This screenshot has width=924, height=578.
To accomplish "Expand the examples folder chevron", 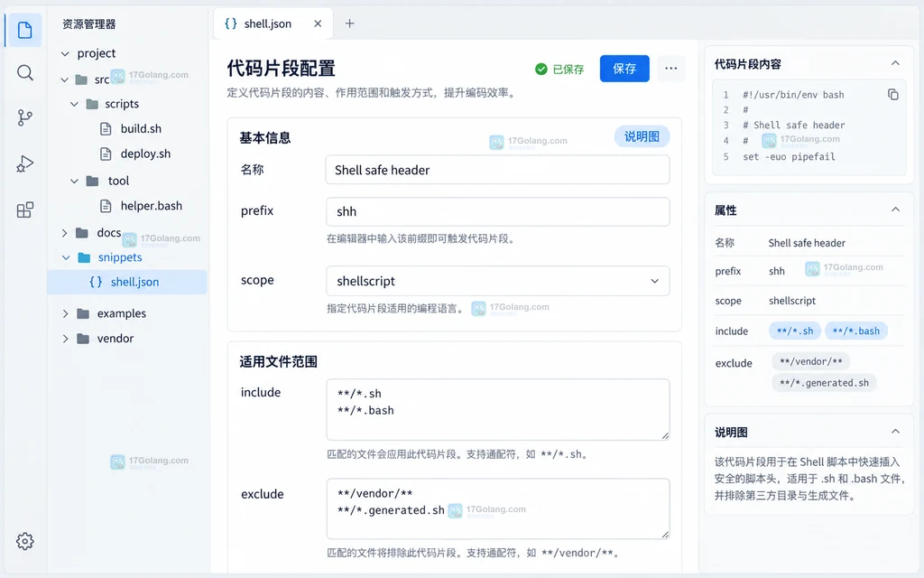I will point(65,313).
